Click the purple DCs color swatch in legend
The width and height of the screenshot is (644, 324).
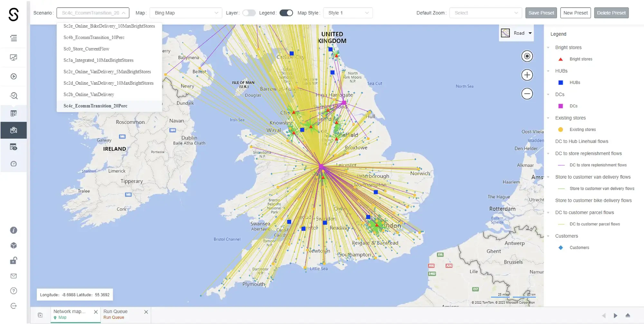click(561, 106)
